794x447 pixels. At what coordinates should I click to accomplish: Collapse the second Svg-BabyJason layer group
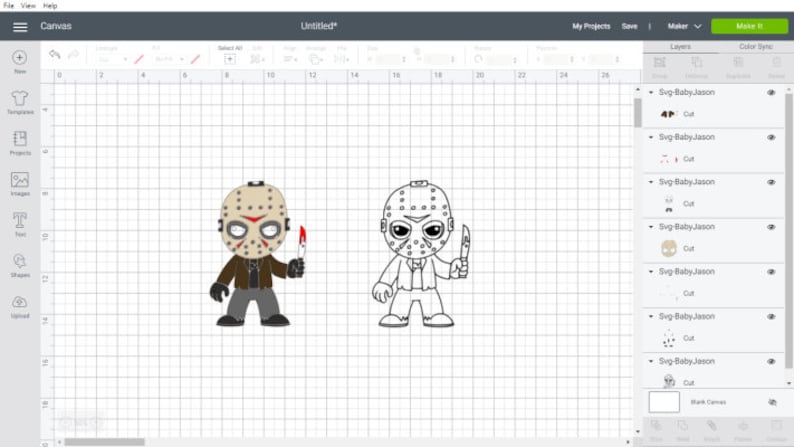point(651,137)
